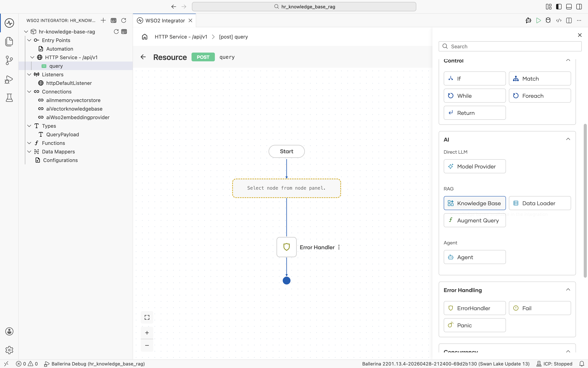Click node panel Search field
Screen dimensions: 588x368
tap(510, 47)
